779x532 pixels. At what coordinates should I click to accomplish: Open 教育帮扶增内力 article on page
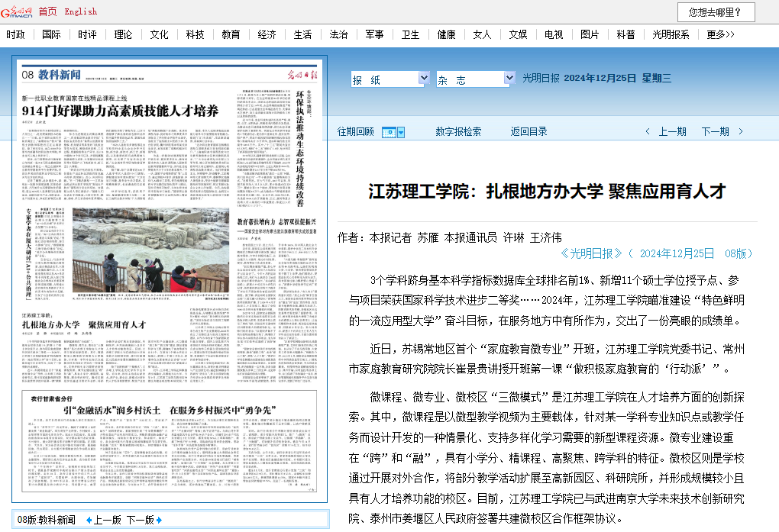click(276, 222)
